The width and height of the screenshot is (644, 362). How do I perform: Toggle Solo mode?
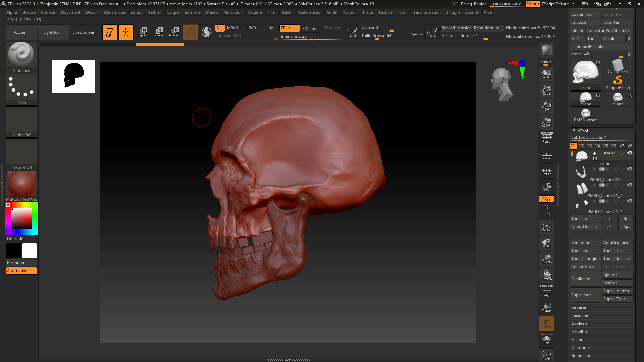point(547,339)
